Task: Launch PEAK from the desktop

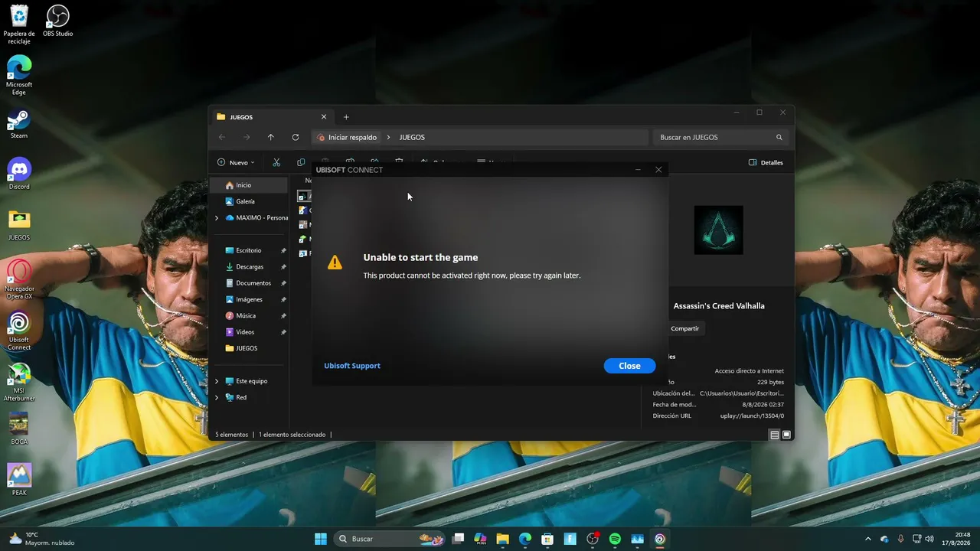Action: (19, 480)
